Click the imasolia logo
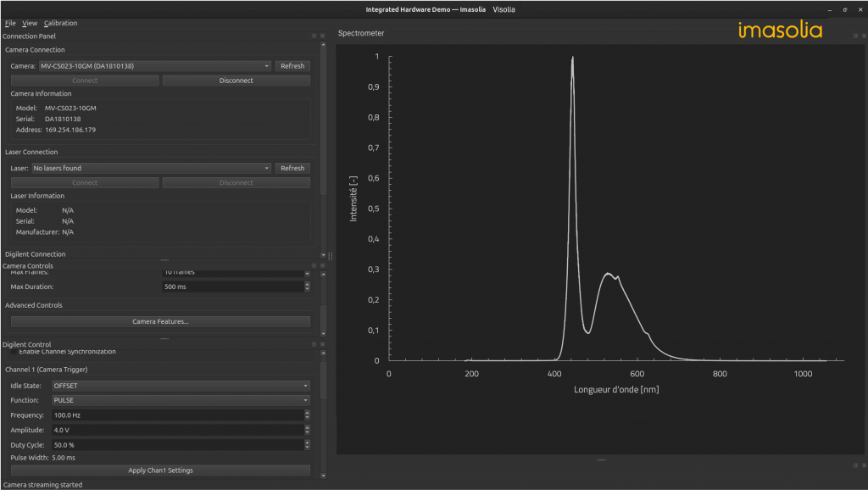868x490 pixels. [780, 30]
